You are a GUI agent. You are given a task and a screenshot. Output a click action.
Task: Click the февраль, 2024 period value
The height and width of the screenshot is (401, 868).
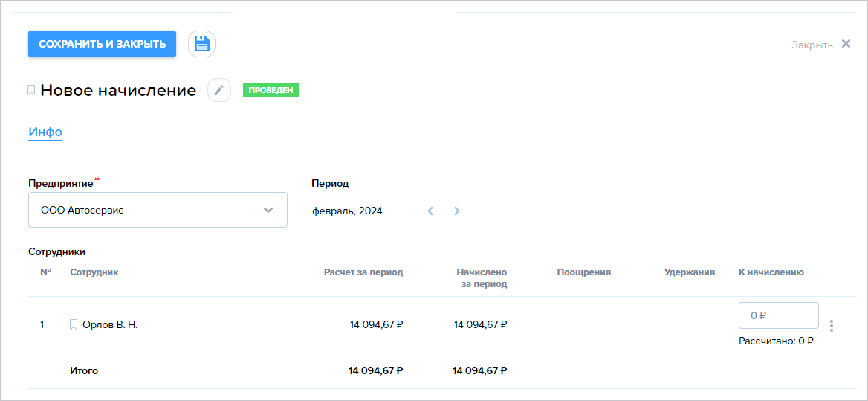pyautogui.click(x=347, y=211)
